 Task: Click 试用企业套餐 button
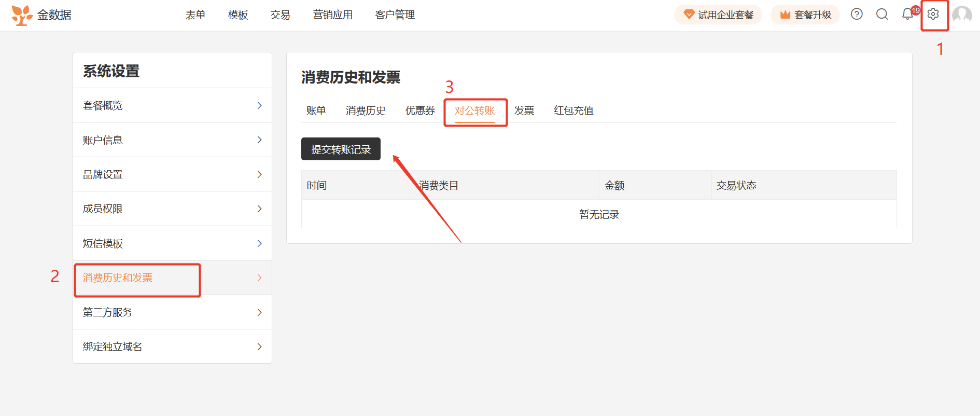click(718, 15)
